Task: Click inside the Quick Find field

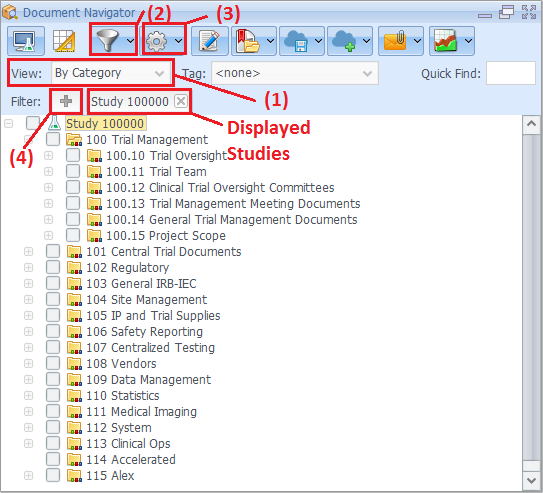Action: 510,73
